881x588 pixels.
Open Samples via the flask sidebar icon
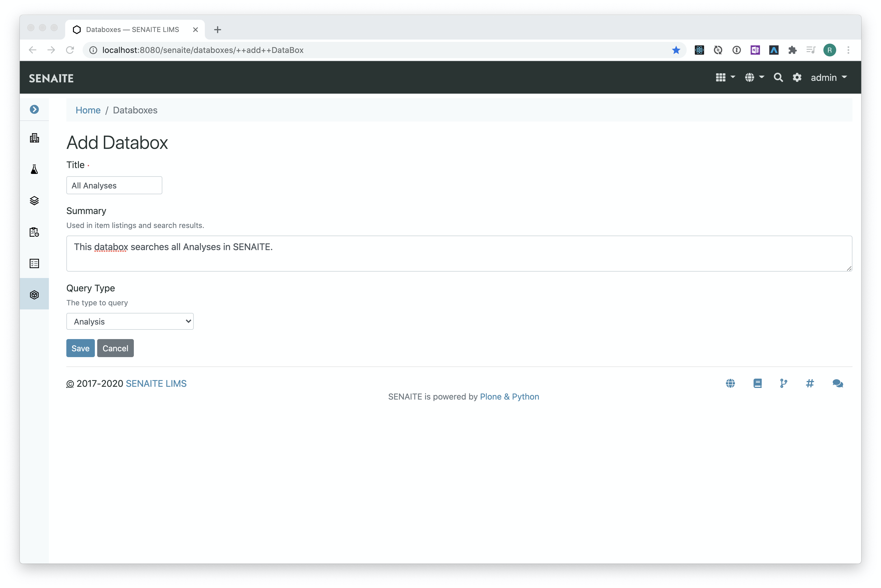(34, 170)
